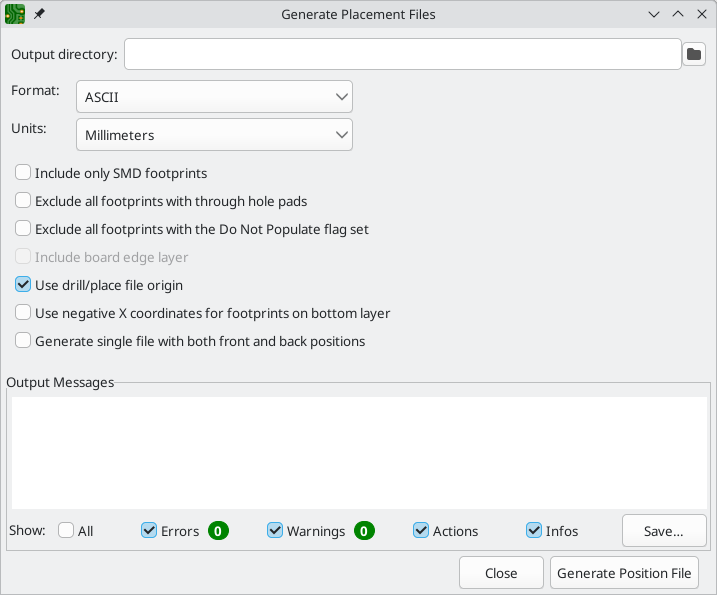Click the Generate Position File button
This screenshot has height=595, width=717.
tap(624, 573)
